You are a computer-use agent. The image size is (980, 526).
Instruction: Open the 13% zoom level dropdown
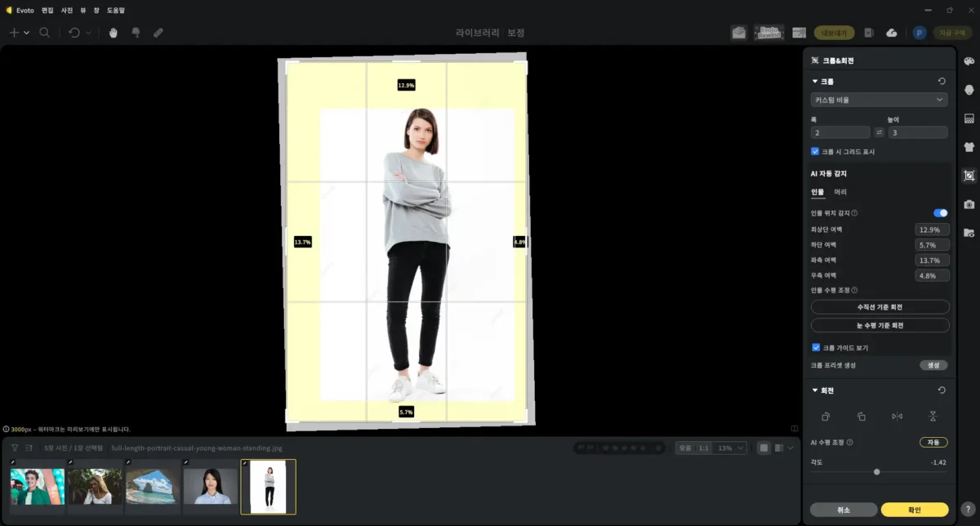[730, 448]
